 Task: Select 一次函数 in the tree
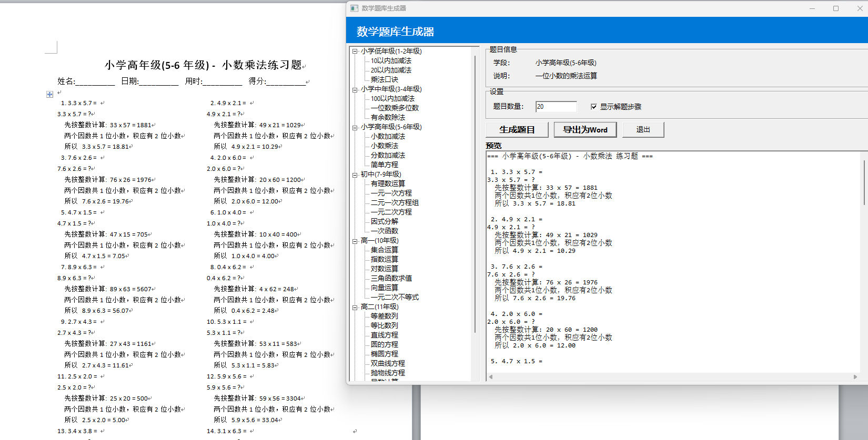point(384,231)
